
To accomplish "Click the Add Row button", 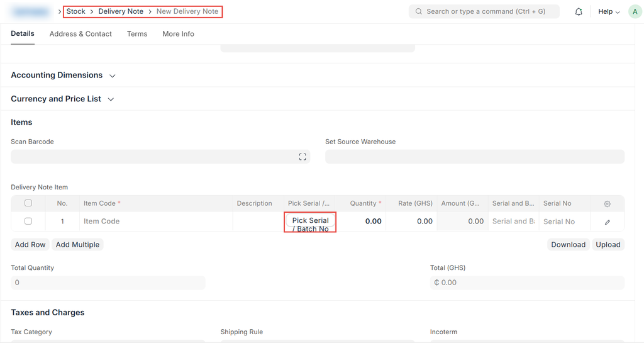I will (30, 245).
